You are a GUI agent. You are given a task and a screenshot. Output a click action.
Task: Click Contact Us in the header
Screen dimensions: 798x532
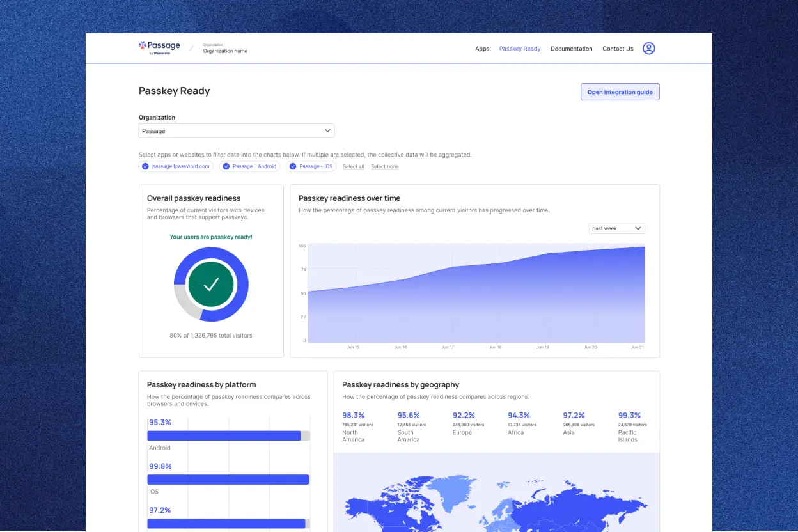(618, 49)
